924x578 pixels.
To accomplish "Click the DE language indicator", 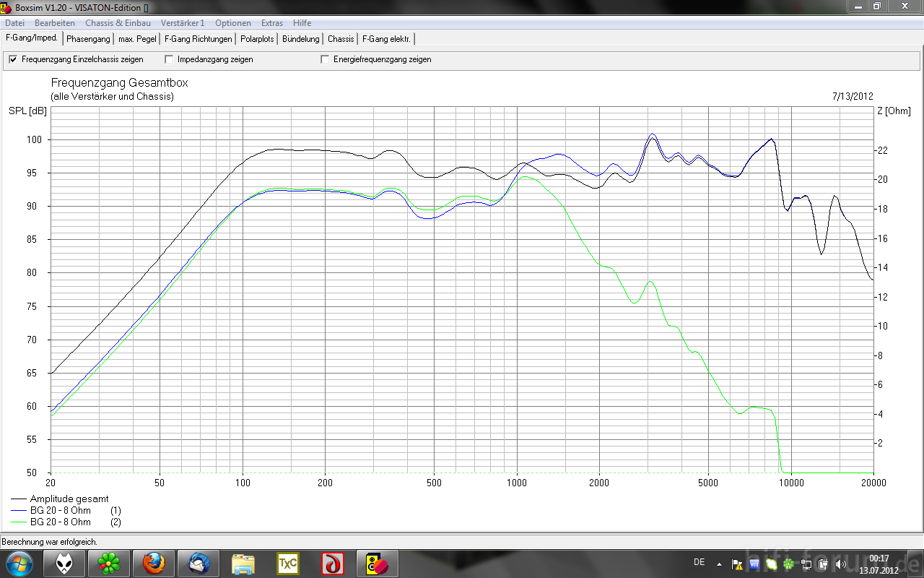I will [x=699, y=562].
